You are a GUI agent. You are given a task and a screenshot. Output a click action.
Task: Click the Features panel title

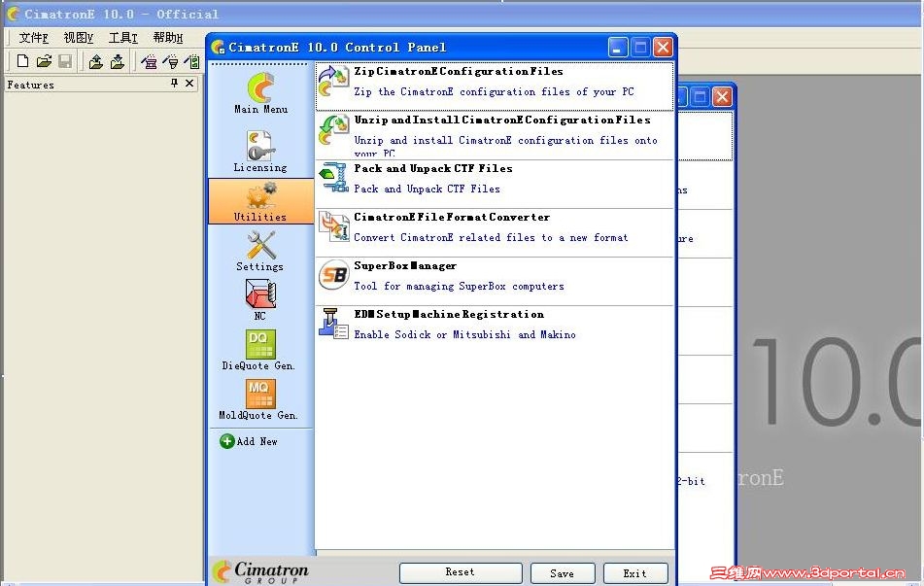coord(30,85)
